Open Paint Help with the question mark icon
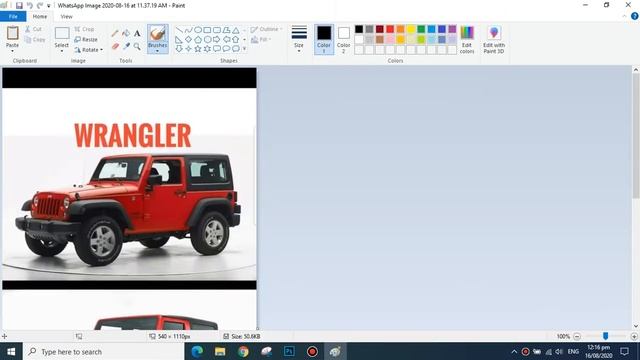Screen dimensions: 640x360 pos(635,16)
